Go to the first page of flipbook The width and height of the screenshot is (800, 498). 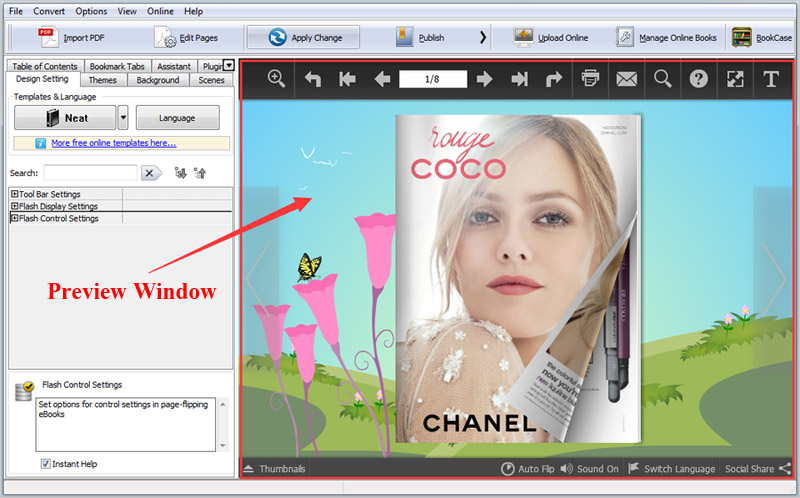tap(348, 79)
